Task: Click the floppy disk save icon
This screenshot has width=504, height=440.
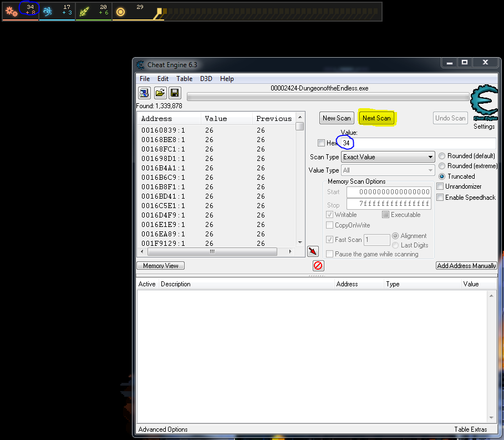Action: pyautogui.click(x=175, y=93)
